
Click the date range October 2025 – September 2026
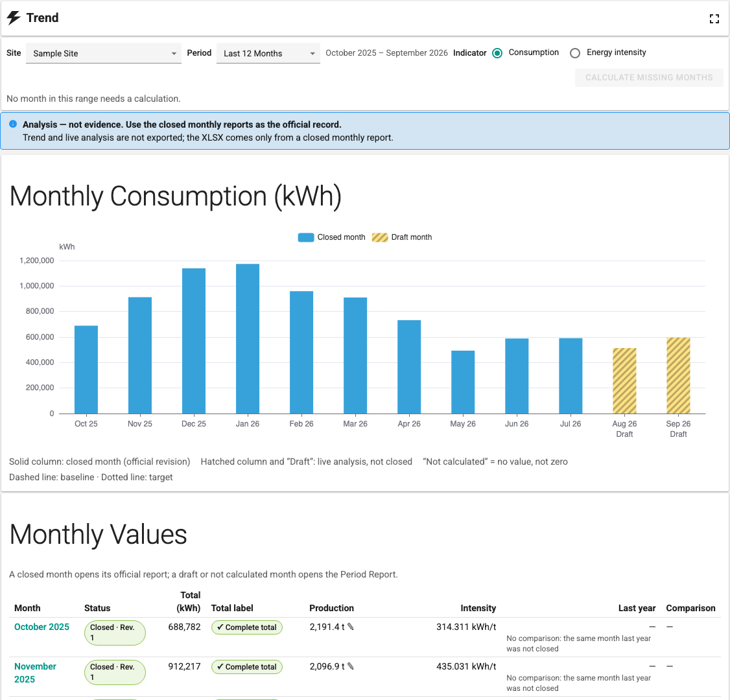(386, 52)
